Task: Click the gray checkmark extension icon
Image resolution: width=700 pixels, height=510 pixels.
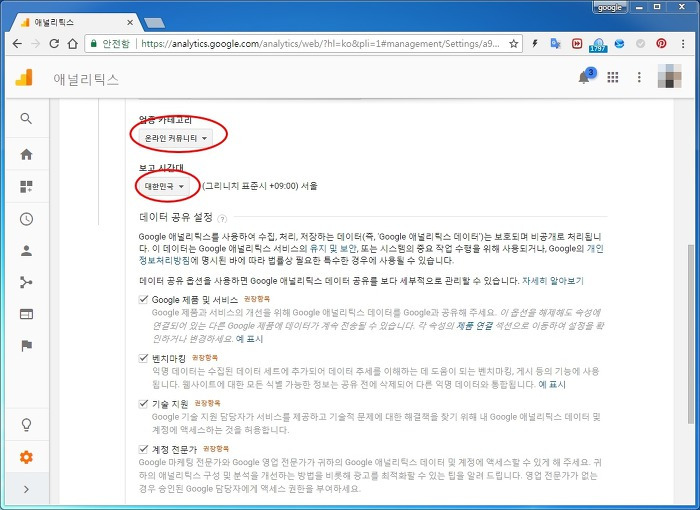Action: (x=641, y=43)
